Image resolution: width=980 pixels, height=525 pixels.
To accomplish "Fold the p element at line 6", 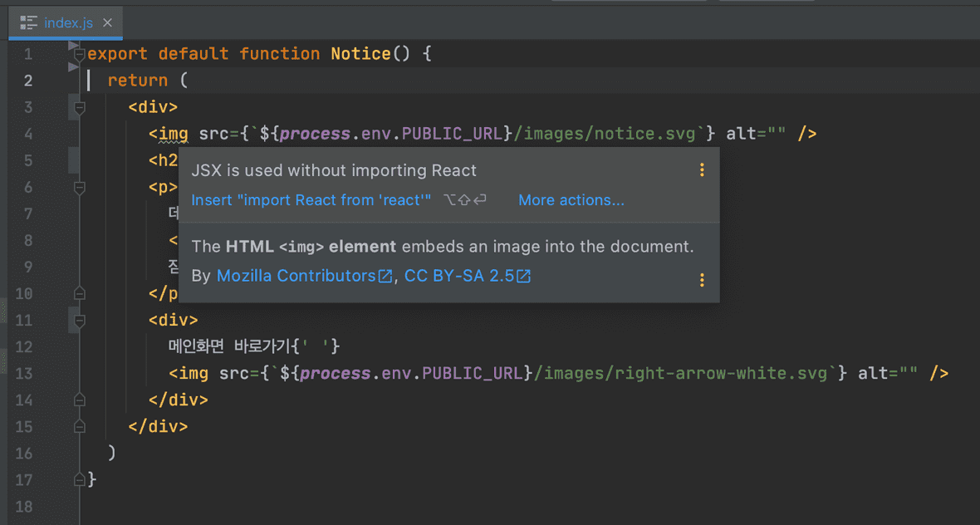I will [x=80, y=188].
